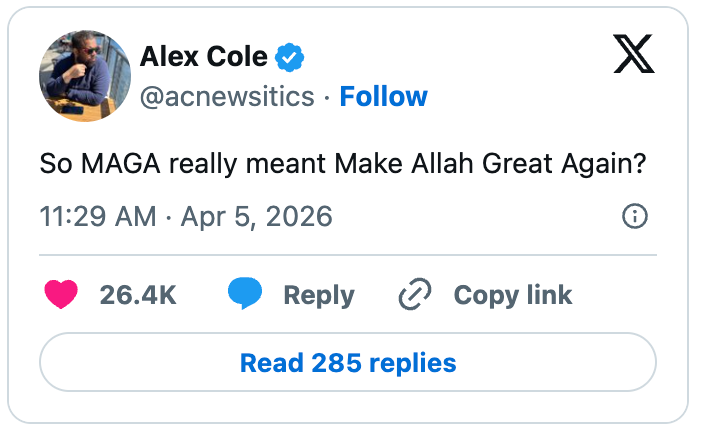Open Alex Cole's profile picture
This screenshot has height=434, width=715.
point(85,76)
